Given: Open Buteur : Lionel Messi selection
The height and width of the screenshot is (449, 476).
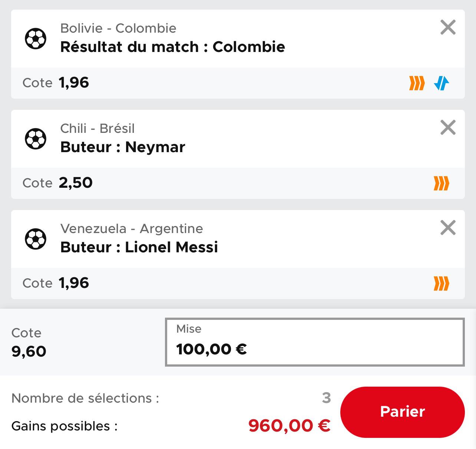Looking at the screenshot, I should [x=139, y=247].
